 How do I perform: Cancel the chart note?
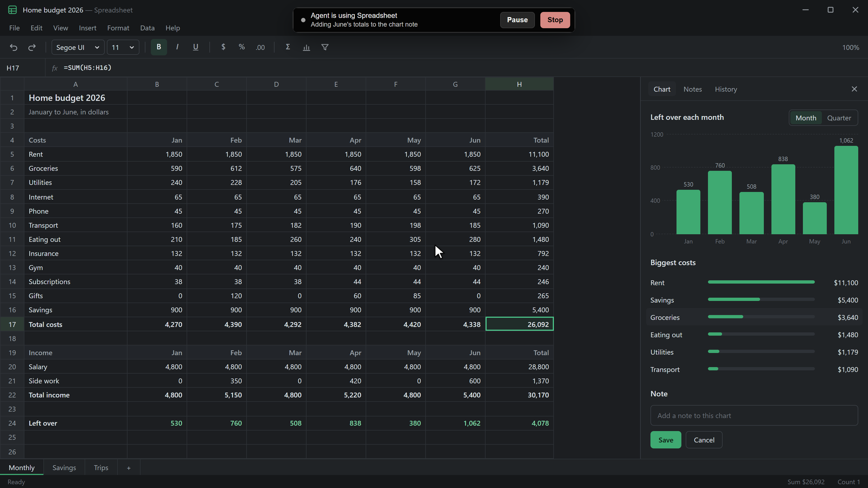click(x=704, y=440)
